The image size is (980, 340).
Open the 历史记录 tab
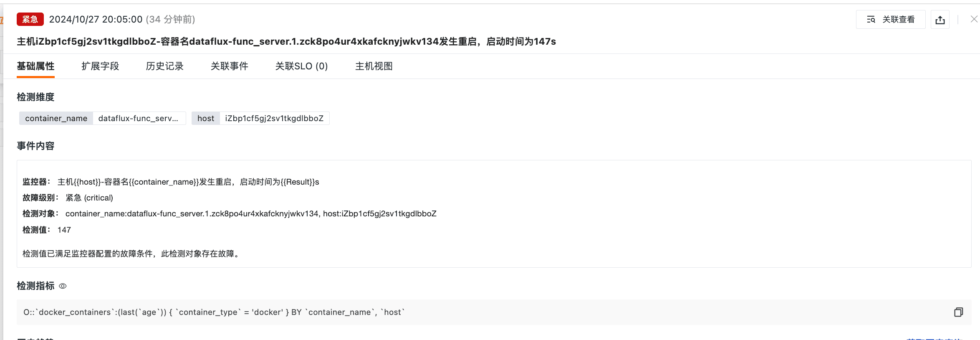(x=165, y=66)
